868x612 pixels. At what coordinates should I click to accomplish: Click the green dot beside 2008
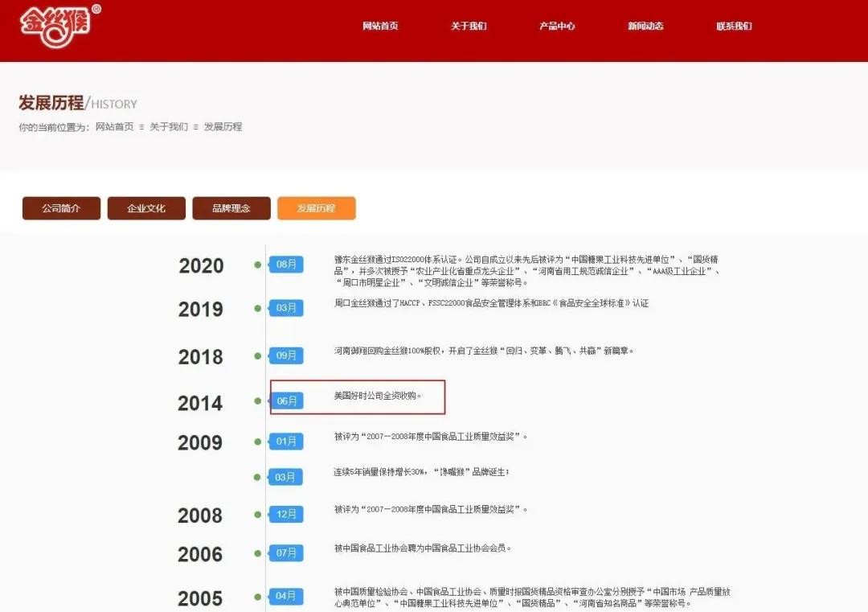coord(257,515)
